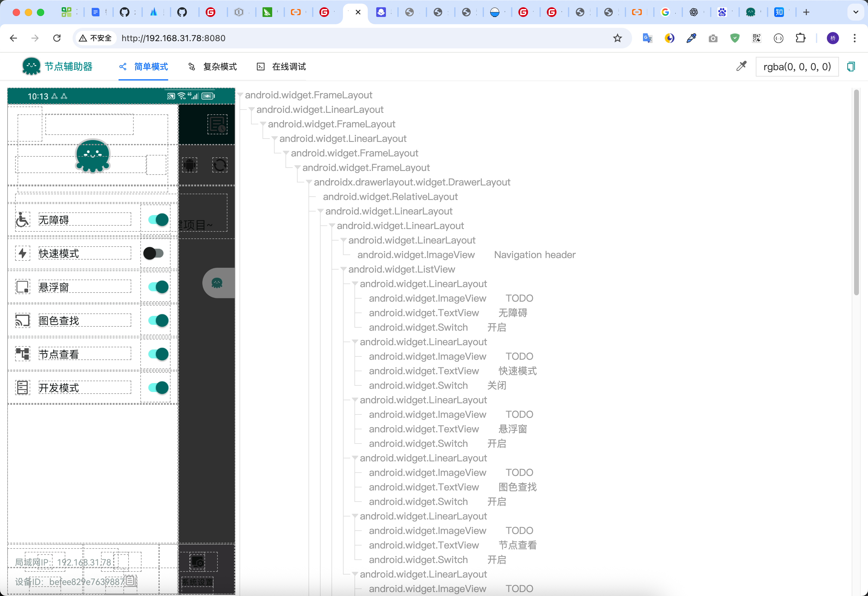Open the QR code extension
The height and width of the screenshot is (596, 868).
(757, 38)
